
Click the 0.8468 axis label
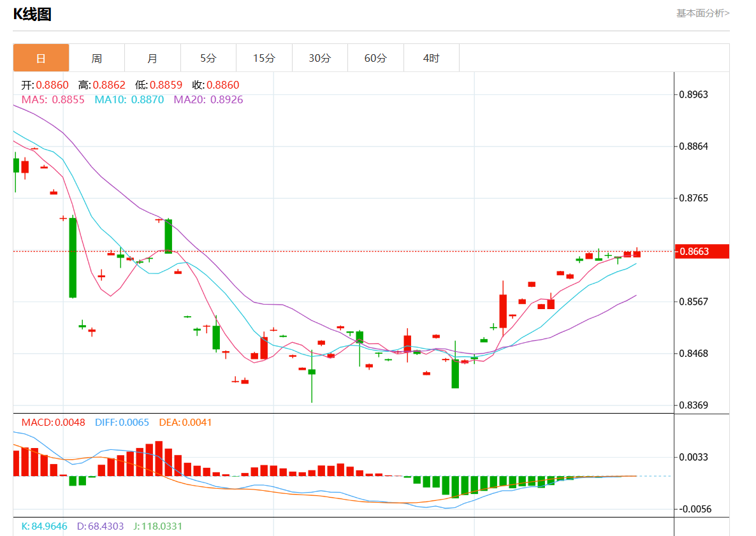point(694,354)
